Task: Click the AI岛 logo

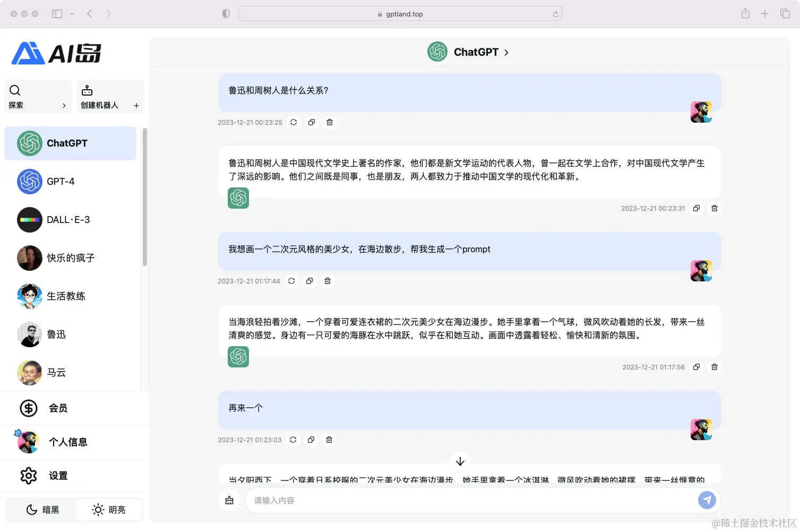Action: click(x=56, y=53)
